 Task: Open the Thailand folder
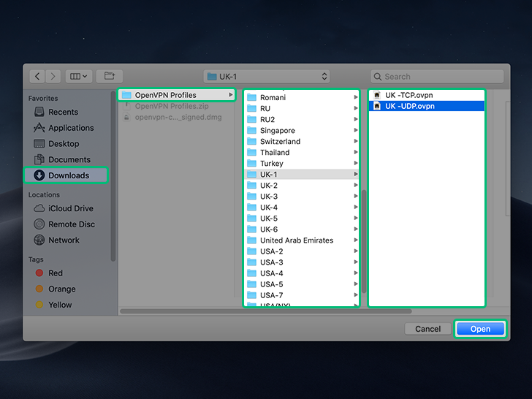pos(301,152)
